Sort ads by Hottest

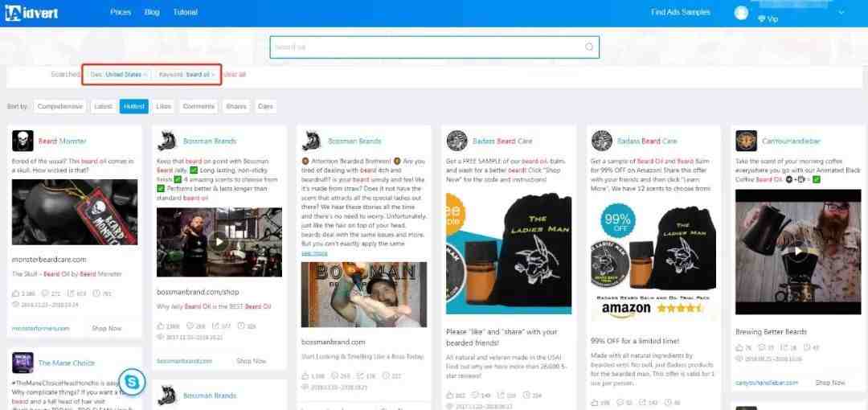point(134,106)
